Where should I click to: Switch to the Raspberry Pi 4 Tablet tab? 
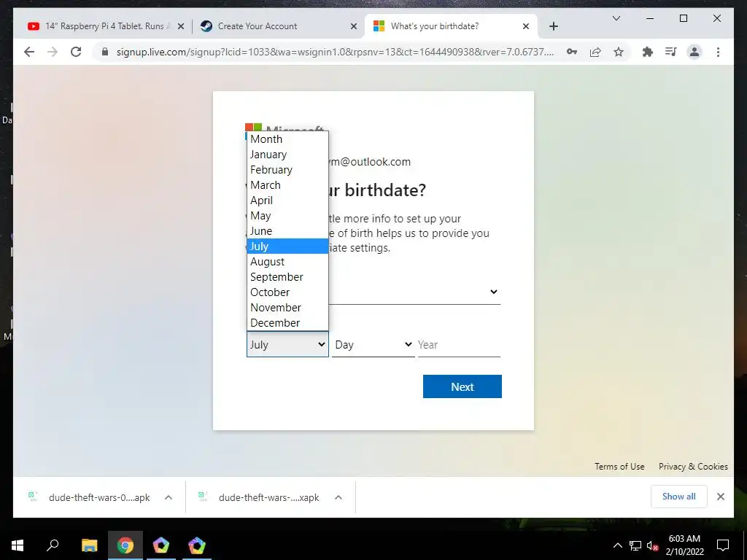106,27
